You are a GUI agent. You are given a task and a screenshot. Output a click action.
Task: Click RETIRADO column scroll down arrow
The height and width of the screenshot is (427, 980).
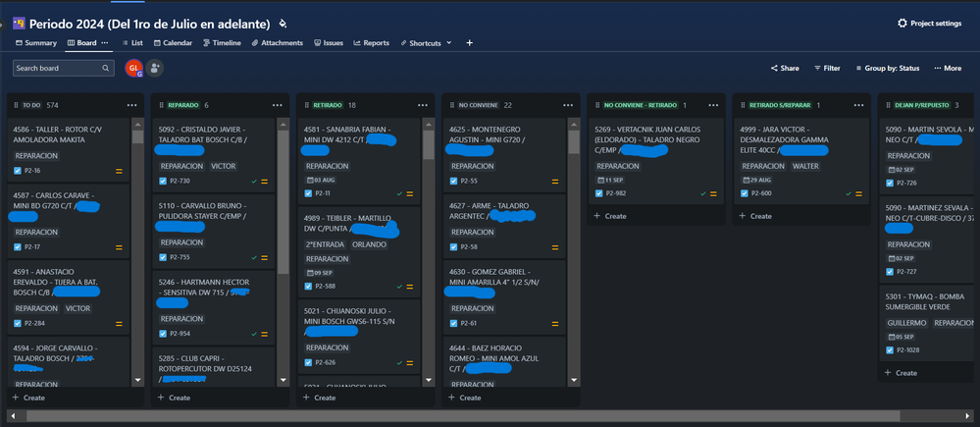click(429, 380)
